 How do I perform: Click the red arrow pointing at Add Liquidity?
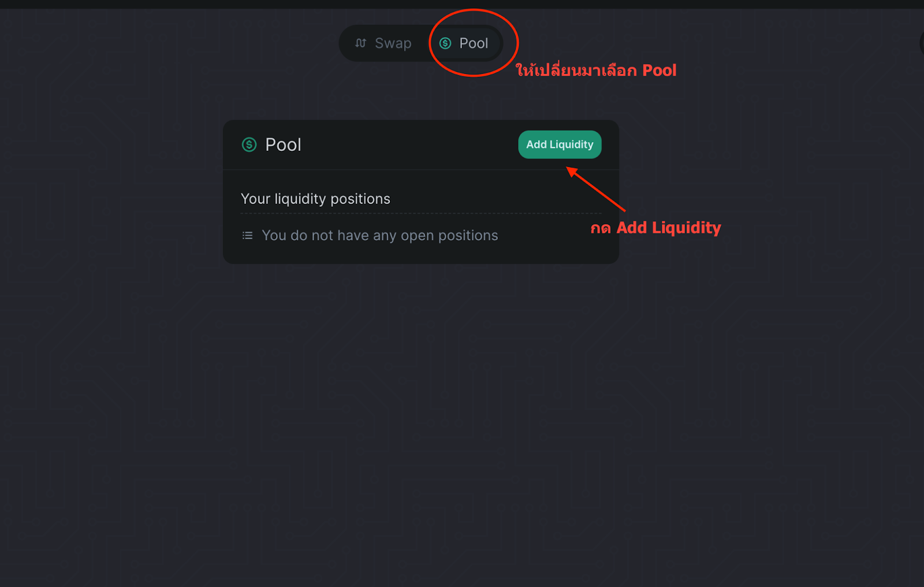[596, 189]
